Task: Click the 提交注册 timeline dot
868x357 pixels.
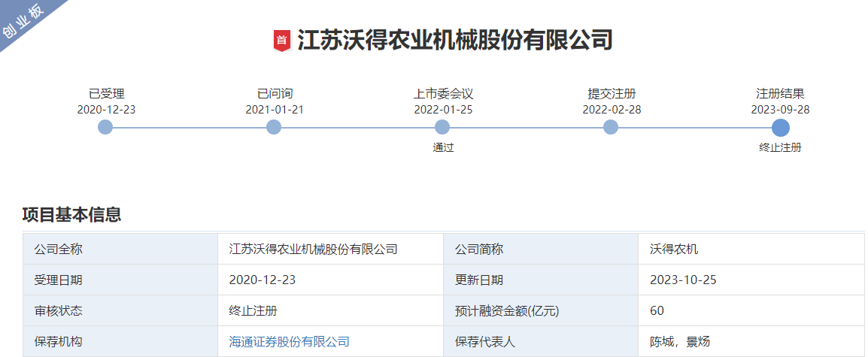Action: (611, 128)
